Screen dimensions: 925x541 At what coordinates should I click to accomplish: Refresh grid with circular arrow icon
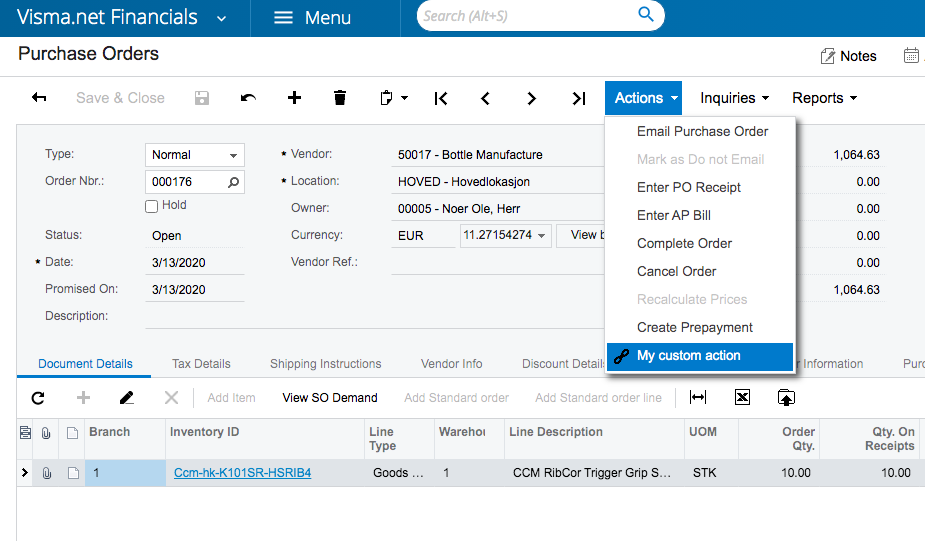click(38, 398)
